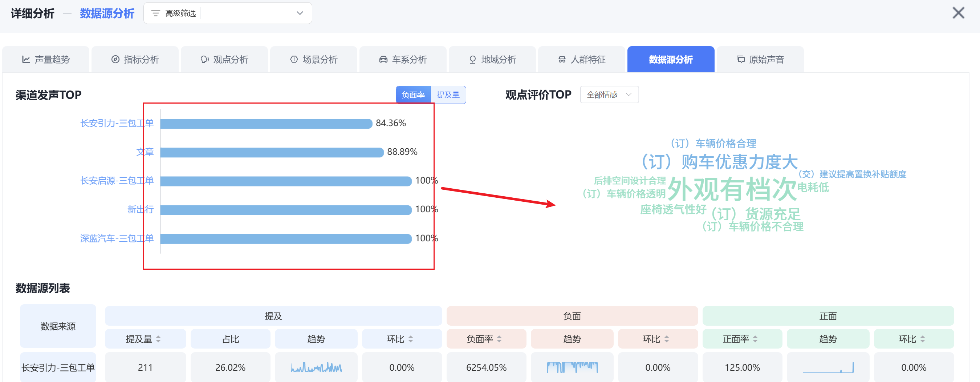Click the 车系分析 car icon

pyautogui.click(x=383, y=59)
